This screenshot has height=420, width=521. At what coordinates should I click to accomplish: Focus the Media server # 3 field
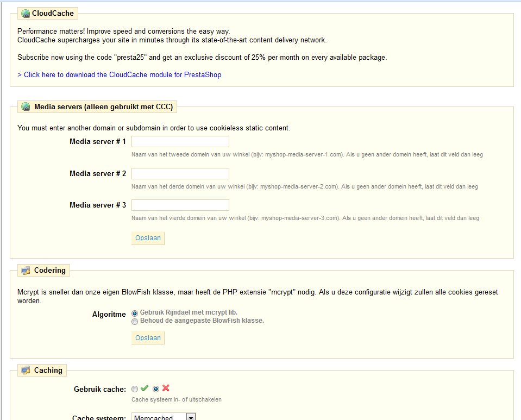[180, 205]
